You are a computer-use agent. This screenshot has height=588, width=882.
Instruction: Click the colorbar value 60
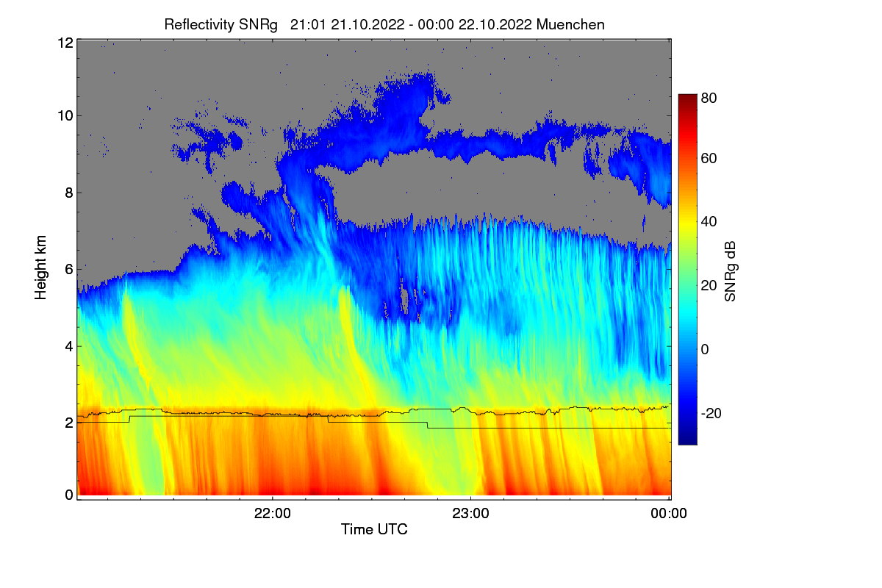click(x=710, y=158)
